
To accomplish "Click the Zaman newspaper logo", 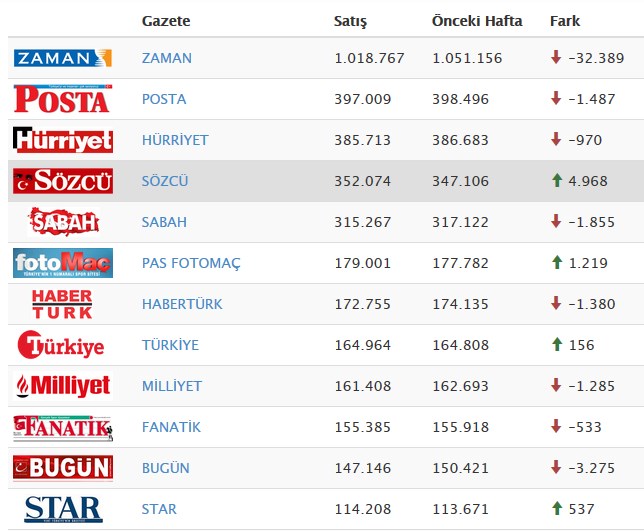I will tap(62, 58).
